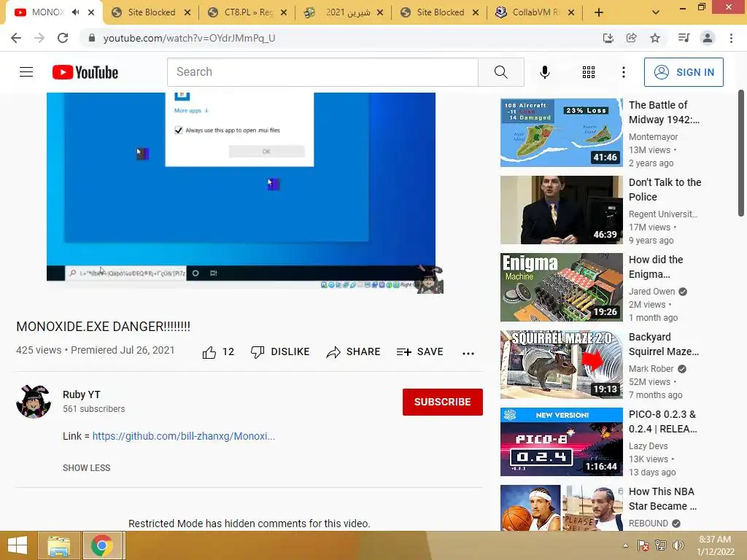This screenshot has width=747, height=560.
Task: Open more actions ellipsis under video
Action: [468, 353]
